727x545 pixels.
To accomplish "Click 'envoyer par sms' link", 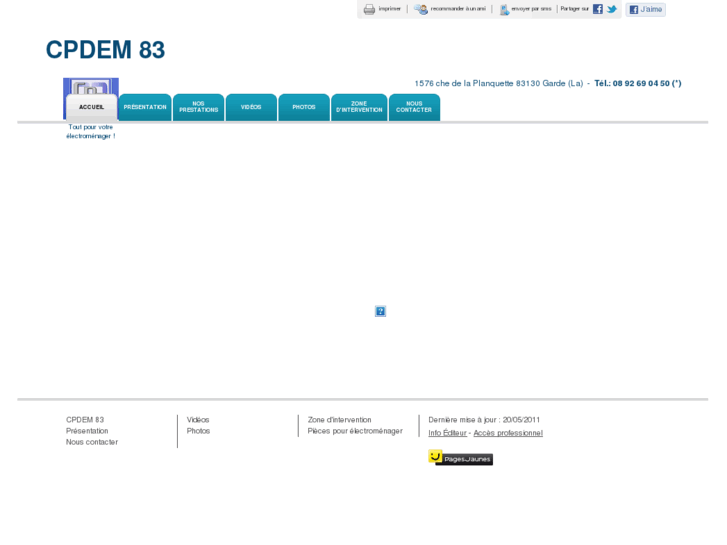I will point(531,9).
